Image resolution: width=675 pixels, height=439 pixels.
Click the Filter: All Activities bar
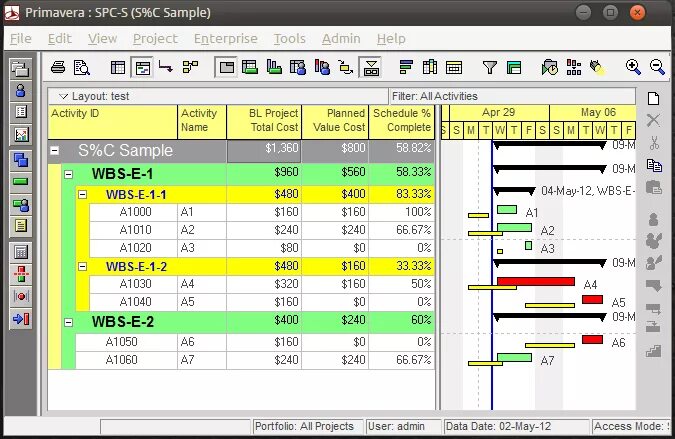(512, 96)
